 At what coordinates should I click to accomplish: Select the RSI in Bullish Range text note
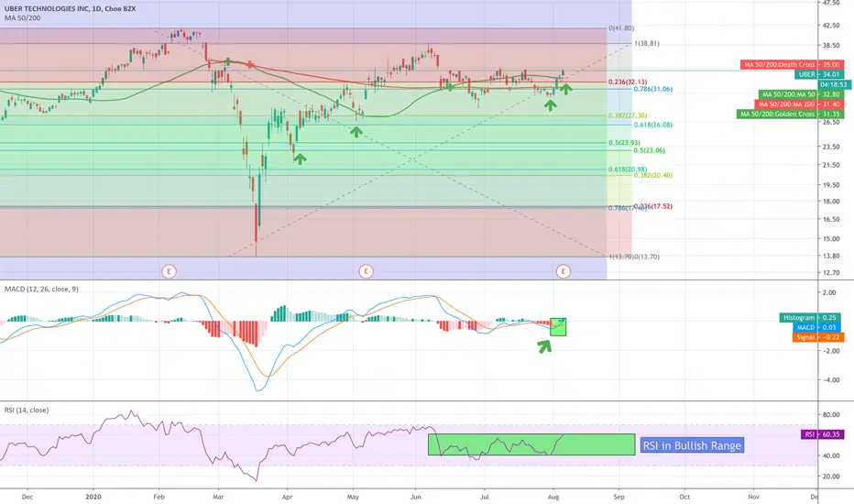tap(692, 445)
